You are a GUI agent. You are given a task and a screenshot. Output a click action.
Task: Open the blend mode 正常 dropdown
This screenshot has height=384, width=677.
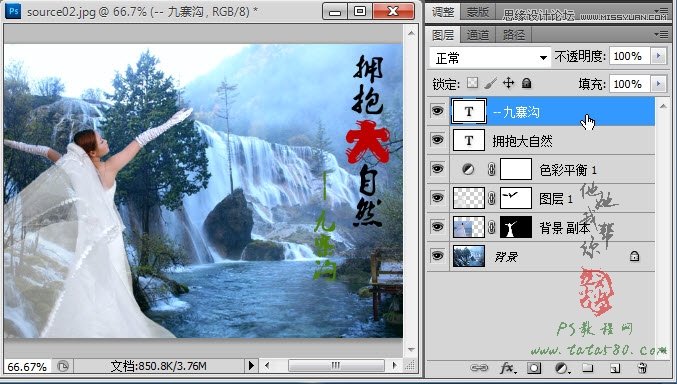coord(490,57)
